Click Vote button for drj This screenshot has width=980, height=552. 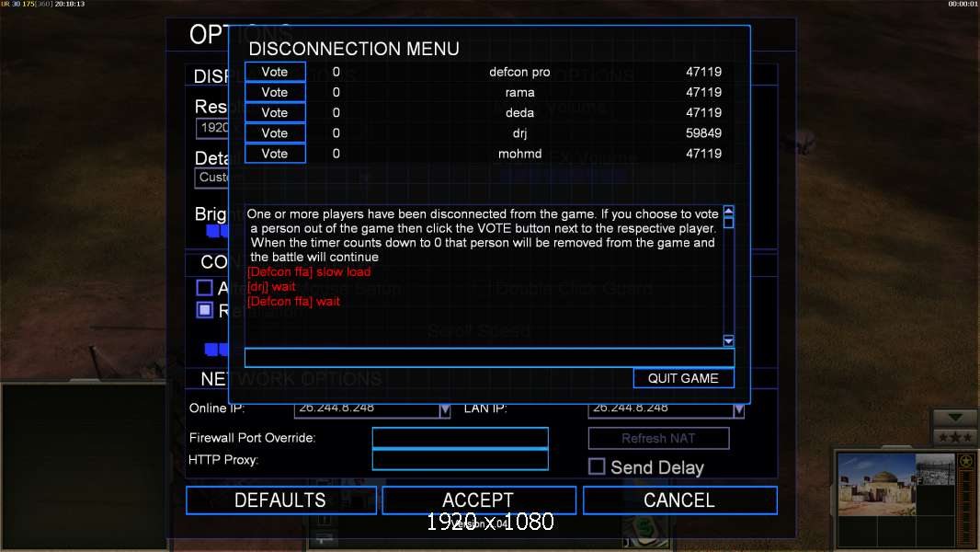click(275, 133)
